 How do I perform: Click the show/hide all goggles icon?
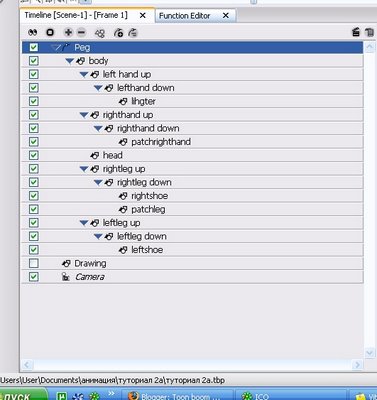pos(33,32)
